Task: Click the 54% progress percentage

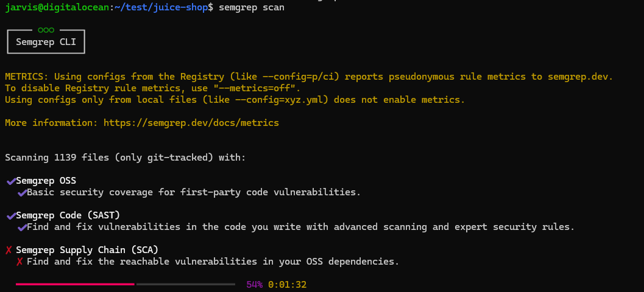Action: point(254,285)
